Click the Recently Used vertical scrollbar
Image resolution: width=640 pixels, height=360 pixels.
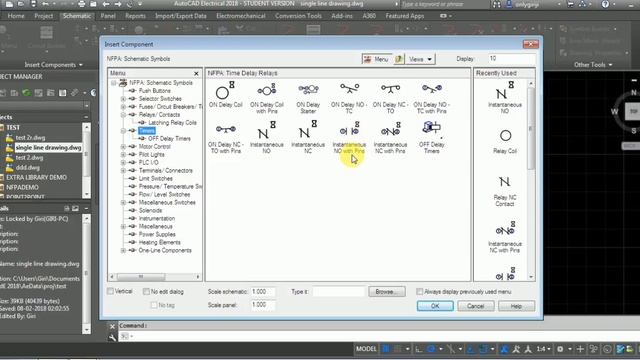[531, 180]
